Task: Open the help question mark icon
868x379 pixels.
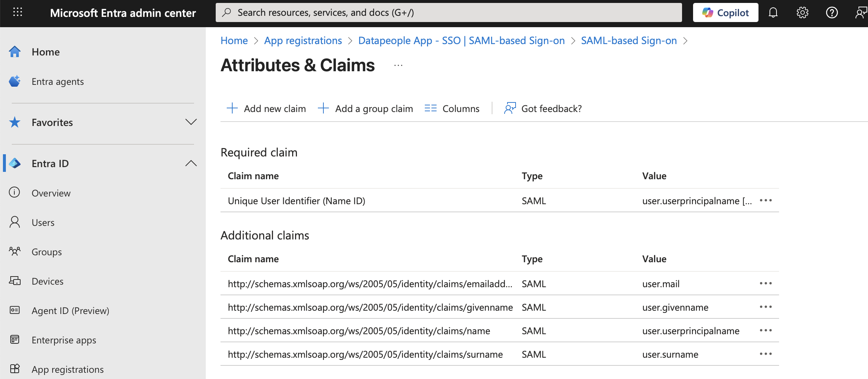Action: [x=832, y=13]
